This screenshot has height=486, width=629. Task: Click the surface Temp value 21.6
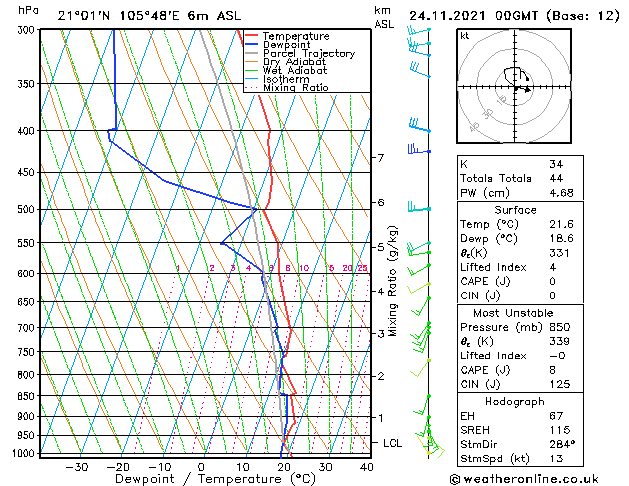[561, 224]
